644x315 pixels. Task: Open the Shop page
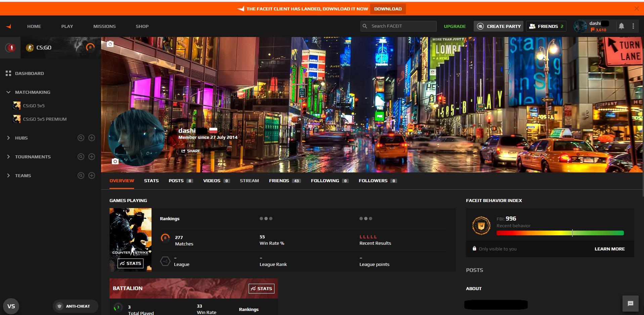[142, 26]
